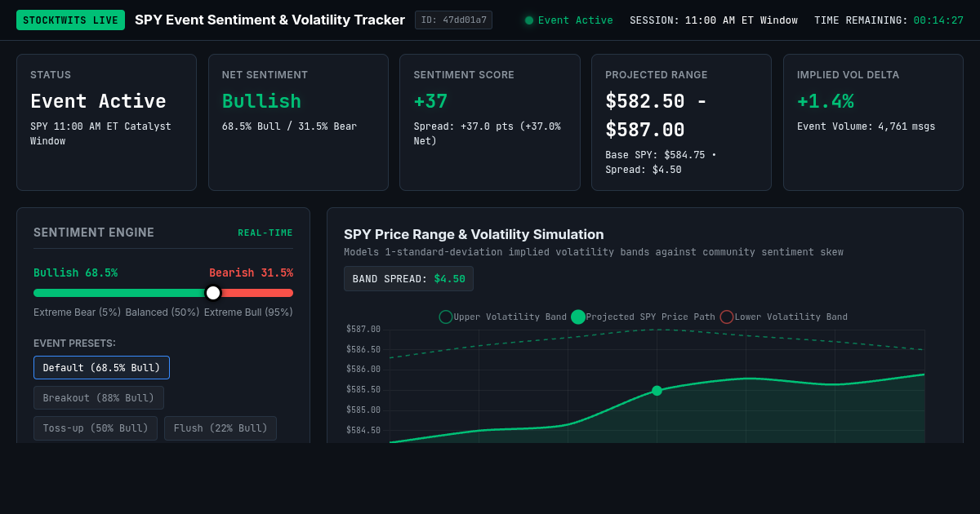The height and width of the screenshot is (514, 980).
Task: Click the Base SPY $584.75 text
Action: 655,155
